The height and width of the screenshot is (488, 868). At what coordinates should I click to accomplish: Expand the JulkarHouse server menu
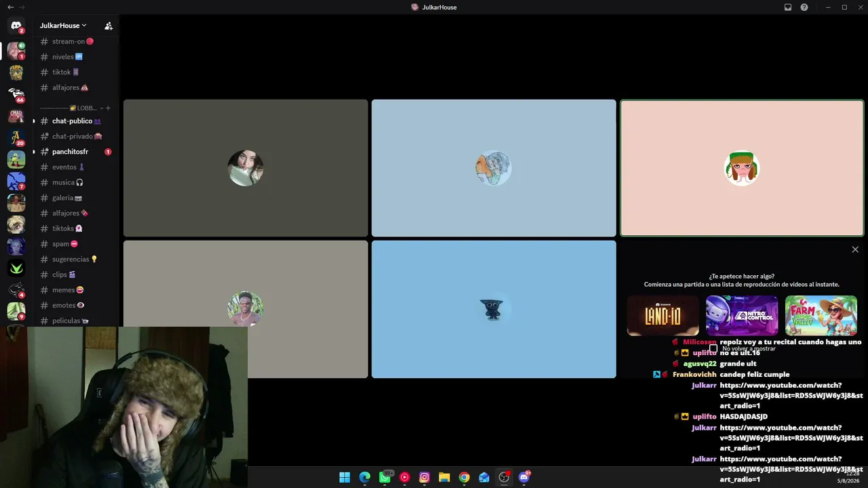[63, 26]
